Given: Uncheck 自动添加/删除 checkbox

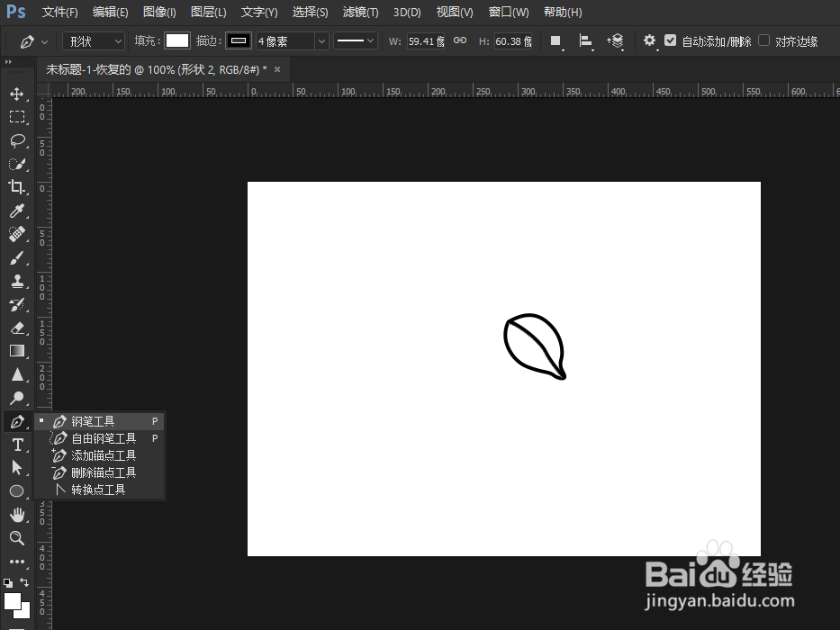Looking at the screenshot, I should 670,40.
